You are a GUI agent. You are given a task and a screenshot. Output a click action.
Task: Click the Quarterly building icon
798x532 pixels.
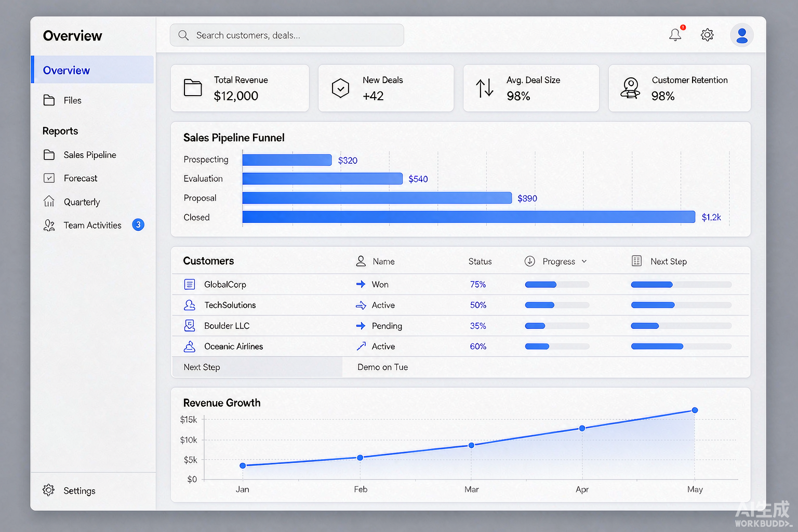pos(49,201)
